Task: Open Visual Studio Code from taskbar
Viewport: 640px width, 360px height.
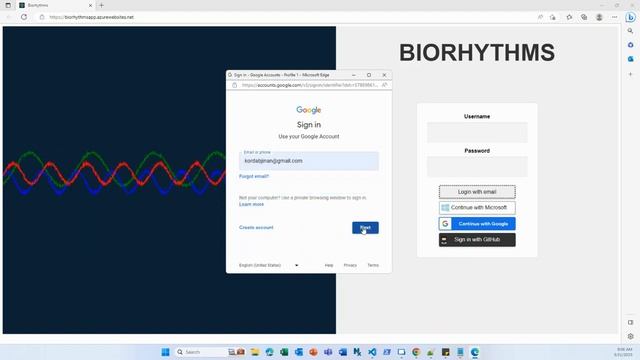Action: pos(372,352)
